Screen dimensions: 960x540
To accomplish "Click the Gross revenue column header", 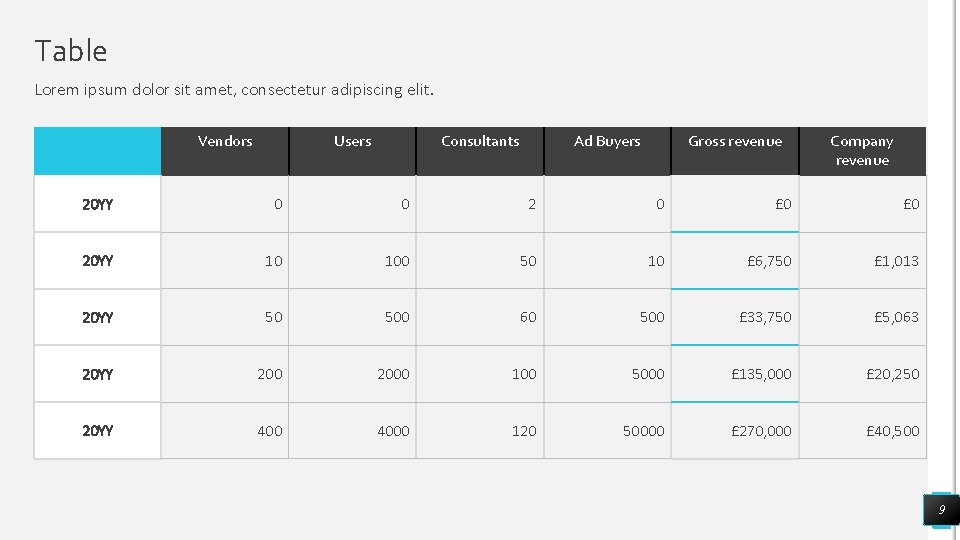I will pos(735,142).
